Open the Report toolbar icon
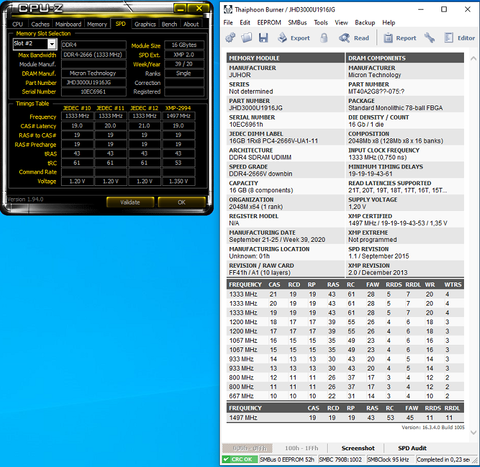The image size is (480, 467). point(388,38)
